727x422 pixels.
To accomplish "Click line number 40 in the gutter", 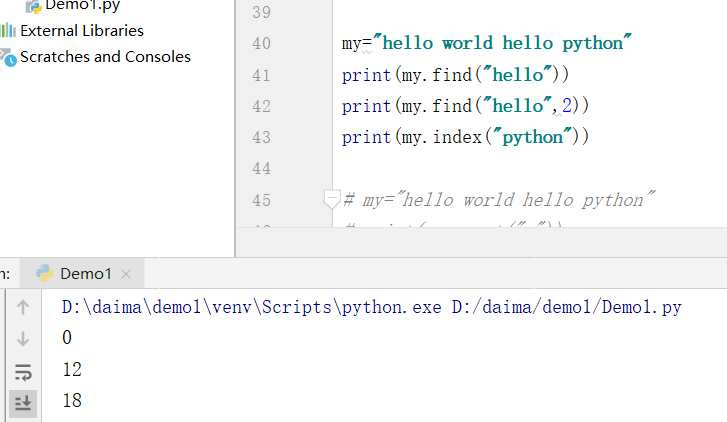I will [x=261, y=44].
